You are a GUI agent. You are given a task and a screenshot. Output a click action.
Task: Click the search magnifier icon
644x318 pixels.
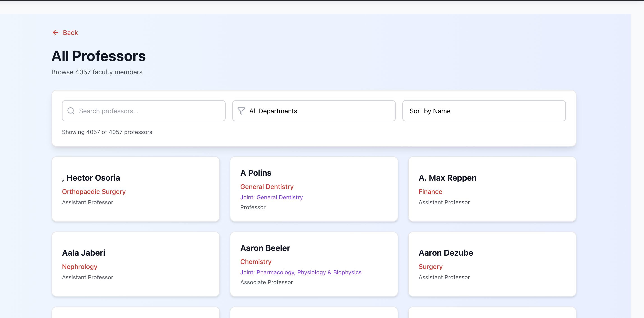[71, 111]
